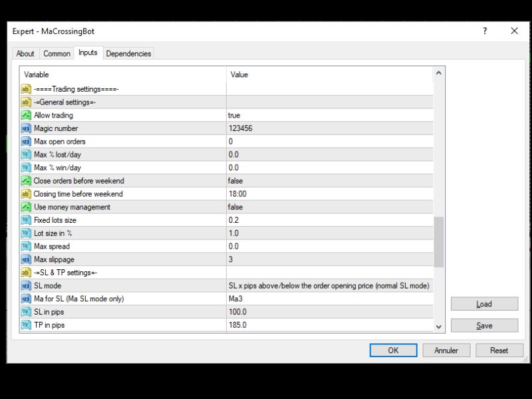The image size is (532, 399).
Task: Click the integer icon beside SL mode
Action: [26, 286]
